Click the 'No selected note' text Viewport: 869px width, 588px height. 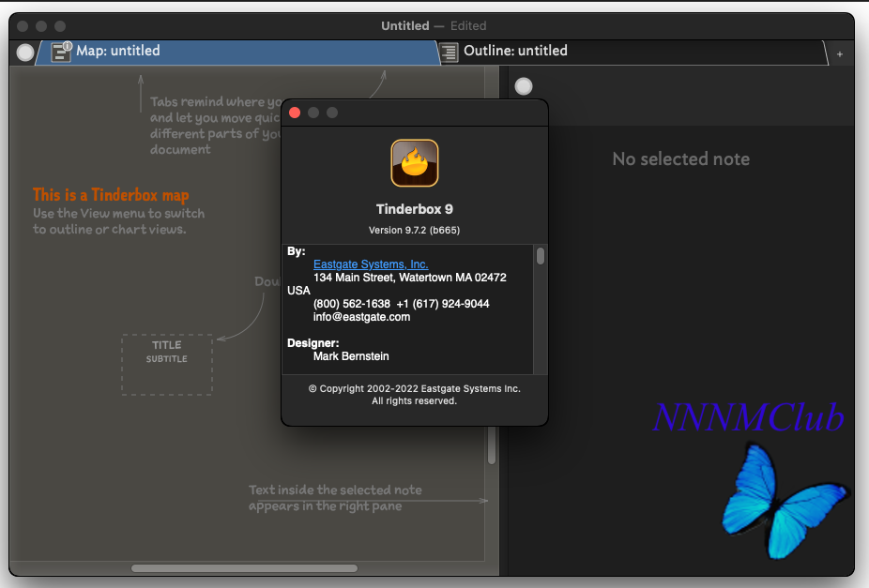pyautogui.click(x=681, y=158)
